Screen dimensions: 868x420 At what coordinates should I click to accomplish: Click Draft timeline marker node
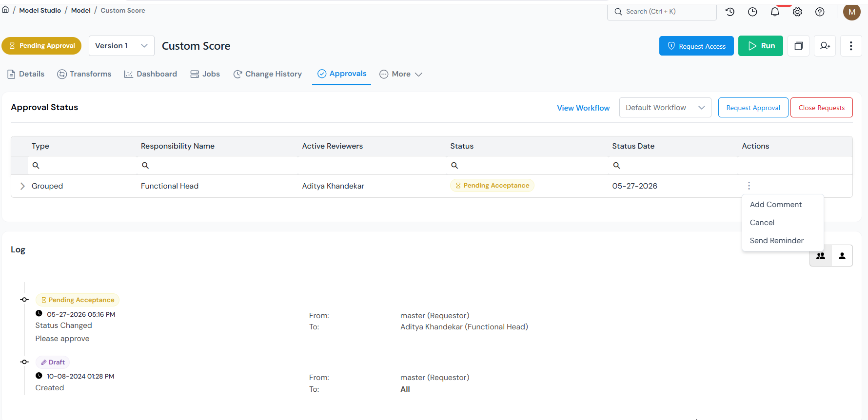(x=24, y=362)
